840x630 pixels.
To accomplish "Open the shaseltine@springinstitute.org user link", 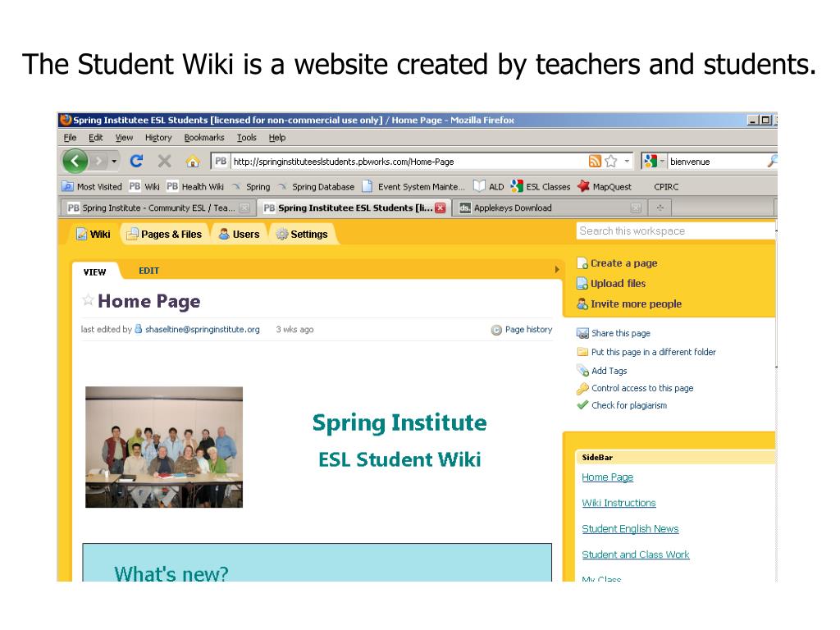I will (x=203, y=330).
